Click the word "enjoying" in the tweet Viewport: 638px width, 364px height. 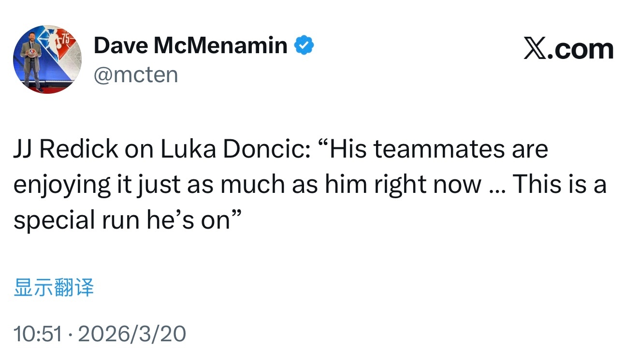tap(55, 185)
